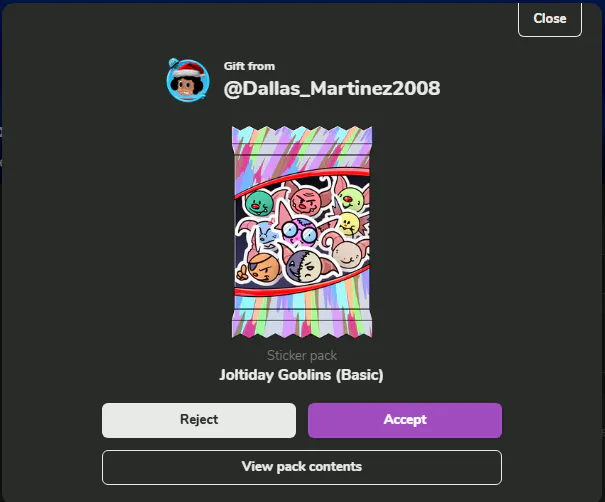The width and height of the screenshot is (605, 502).
Task: Click the Joltiday Goblins (Basic) pack title
Action: pyautogui.click(x=301, y=375)
